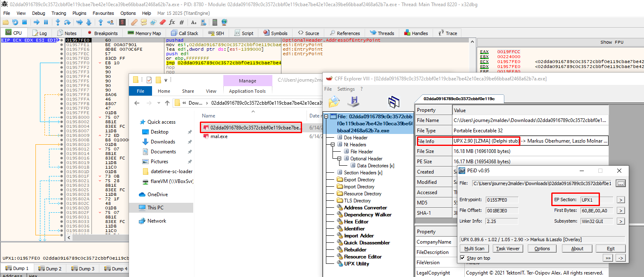Open the Bookmarks red icon
Viewport: 644px width, 277px height.
click(x=163, y=22)
